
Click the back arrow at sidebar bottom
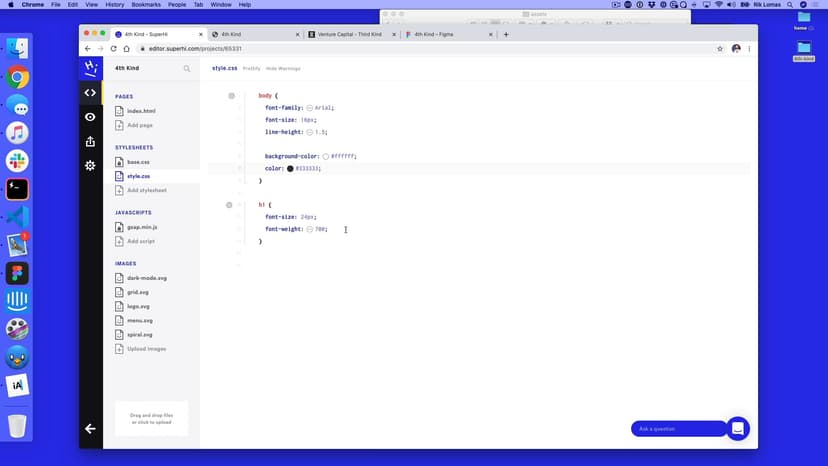(90, 428)
